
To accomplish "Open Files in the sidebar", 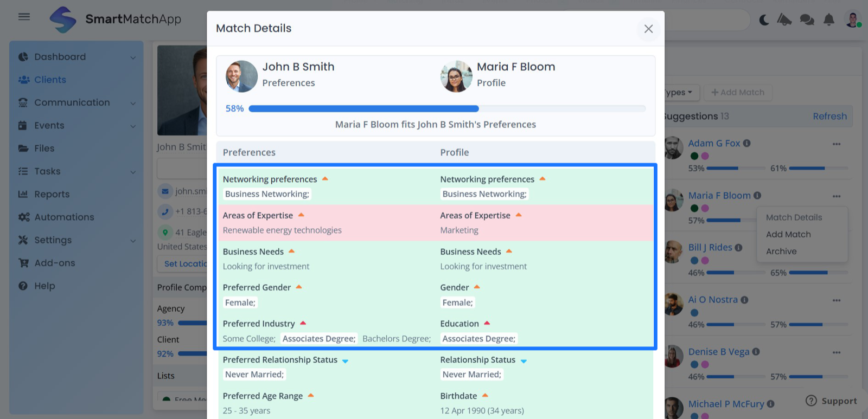I will (x=44, y=148).
